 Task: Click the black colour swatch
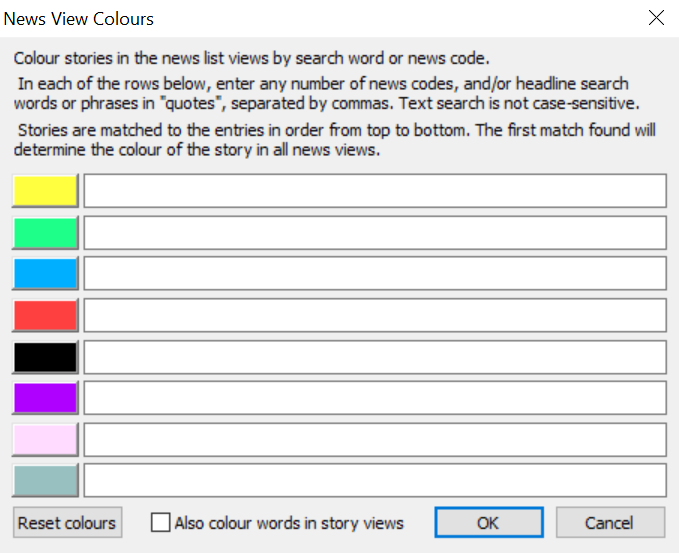45,358
